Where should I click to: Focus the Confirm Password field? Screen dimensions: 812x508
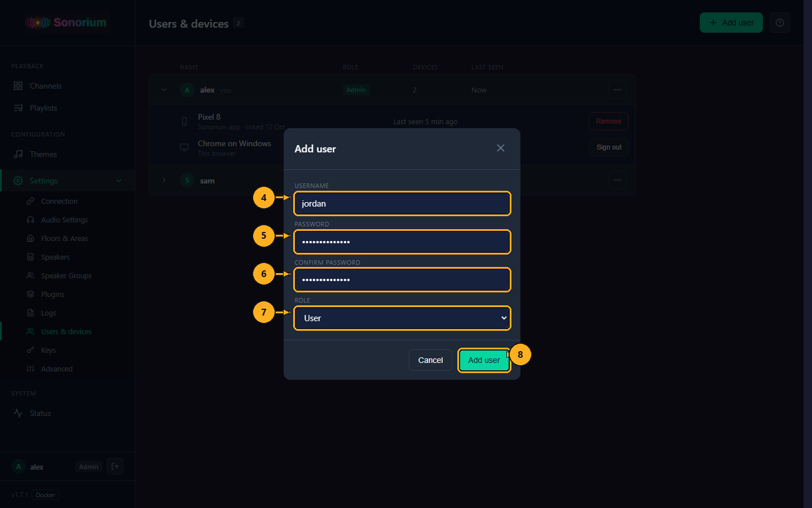[402, 280]
